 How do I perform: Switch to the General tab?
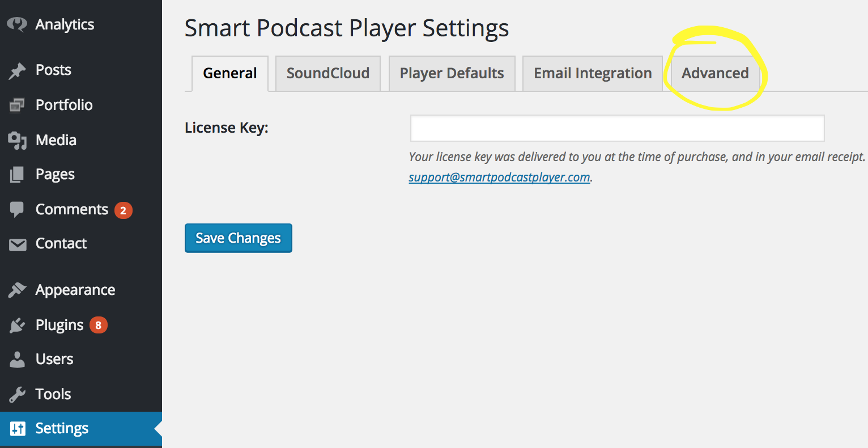click(230, 73)
